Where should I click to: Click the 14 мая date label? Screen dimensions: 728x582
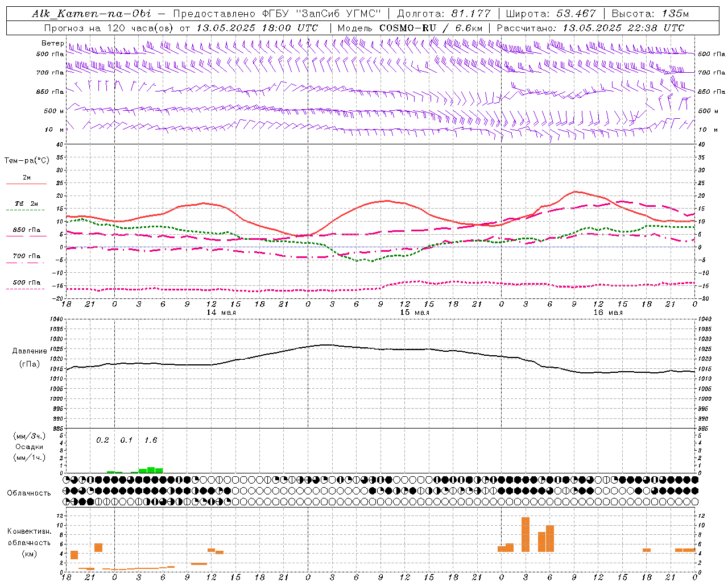tap(221, 313)
